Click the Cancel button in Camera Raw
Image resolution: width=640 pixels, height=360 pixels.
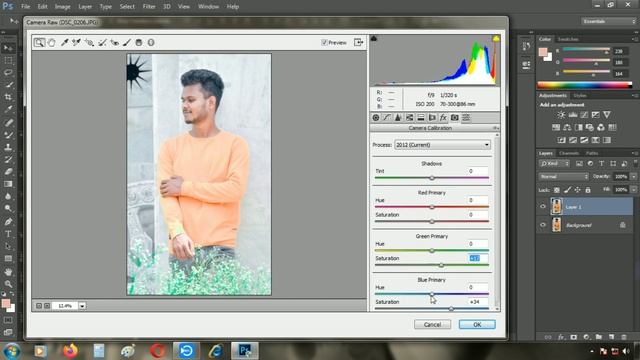432,324
